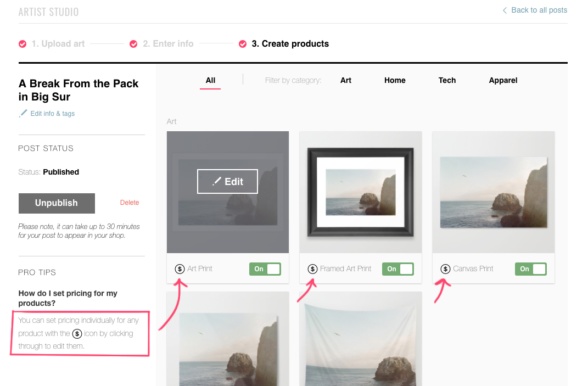Screen dimensions: 588x386
Task: Turn off the Framed Art Print toggle
Action: (398, 269)
